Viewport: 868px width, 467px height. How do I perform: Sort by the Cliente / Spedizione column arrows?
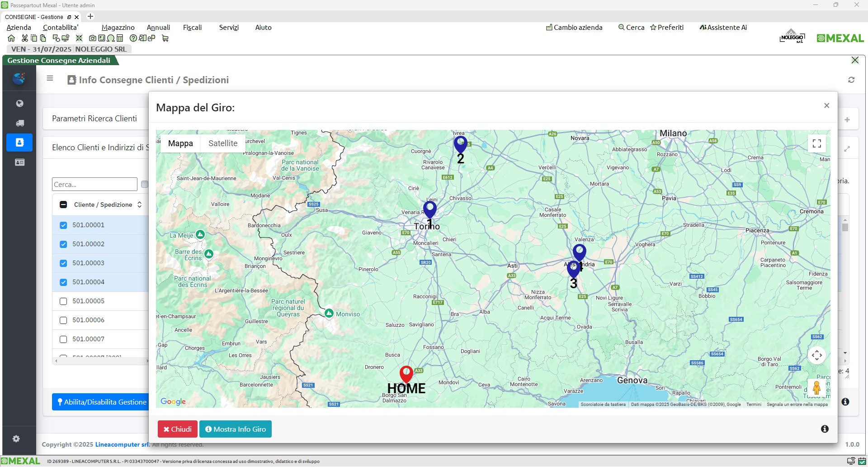[x=139, y=205]
